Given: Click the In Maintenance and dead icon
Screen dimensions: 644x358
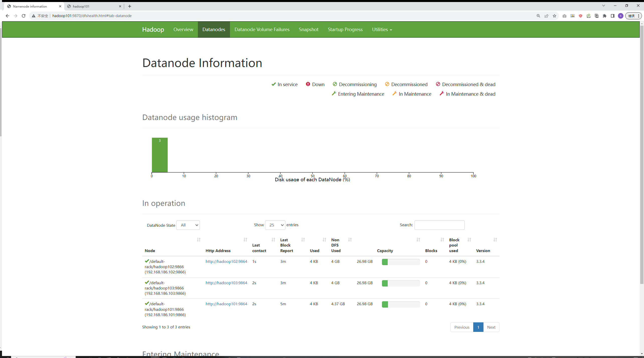Looking at the screenshot, I should [x=442, y=94].
